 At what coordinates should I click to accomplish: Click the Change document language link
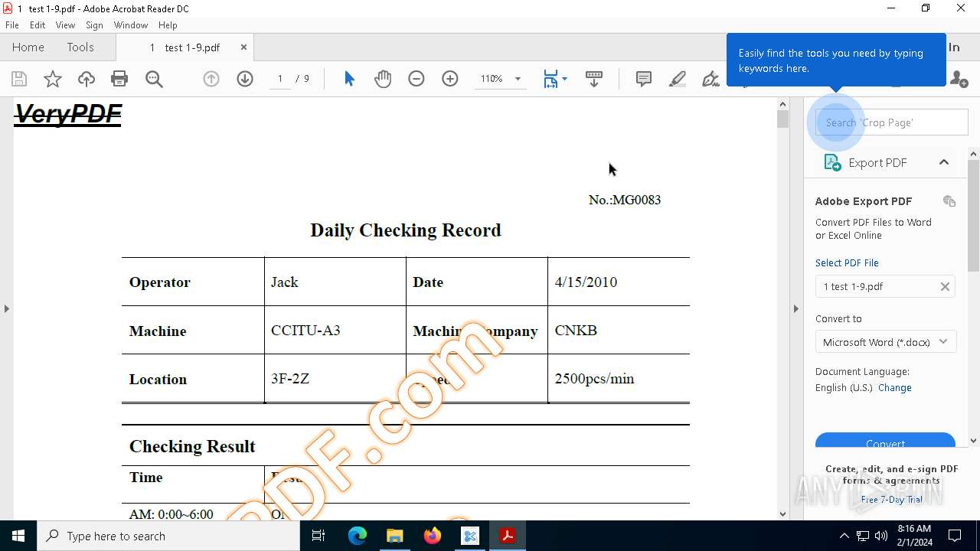895,388
